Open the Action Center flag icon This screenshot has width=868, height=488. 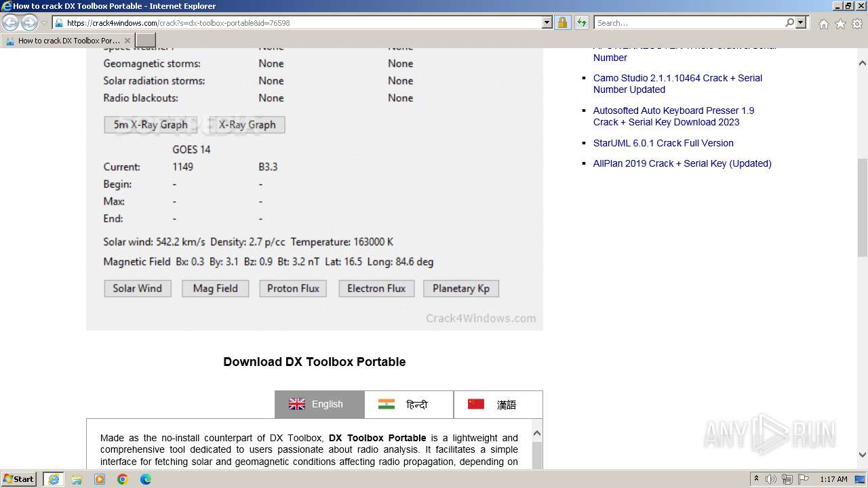[x=804, y=479]
